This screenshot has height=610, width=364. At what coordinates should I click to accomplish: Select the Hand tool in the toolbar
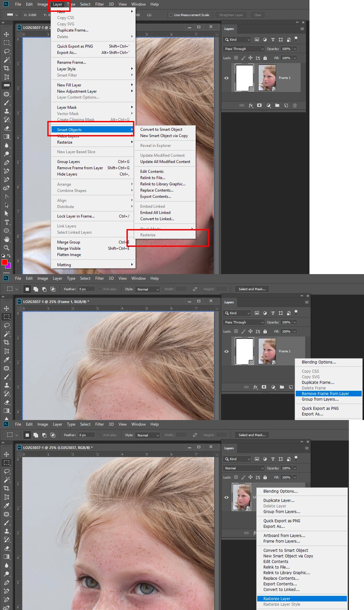(7, 239)
